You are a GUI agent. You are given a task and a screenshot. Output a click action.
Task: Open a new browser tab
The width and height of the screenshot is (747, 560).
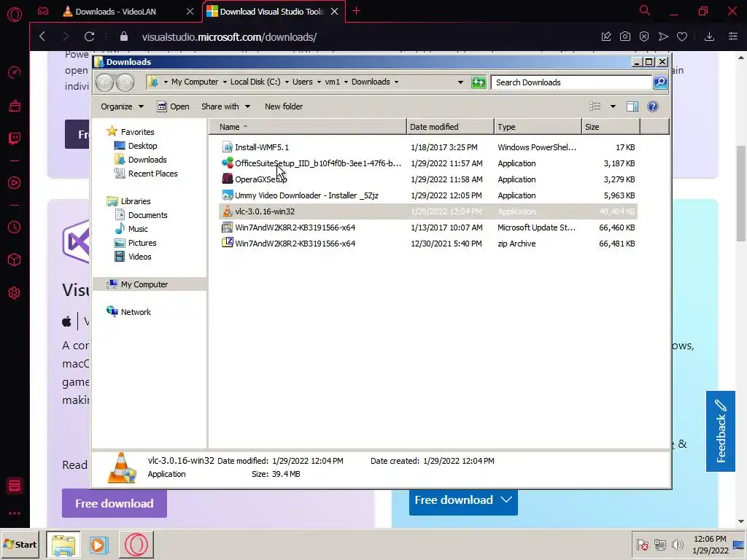(356, 11)
